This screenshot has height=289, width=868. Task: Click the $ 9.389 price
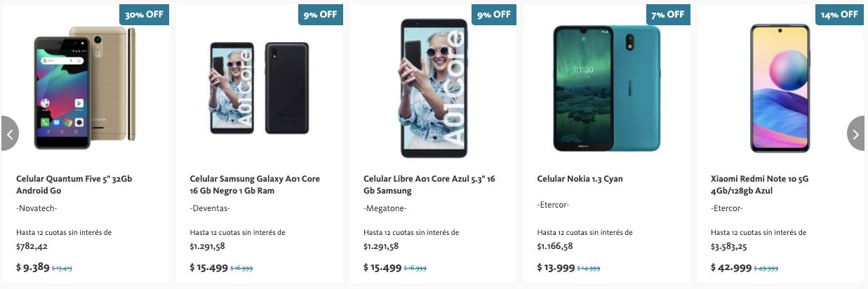33,267
